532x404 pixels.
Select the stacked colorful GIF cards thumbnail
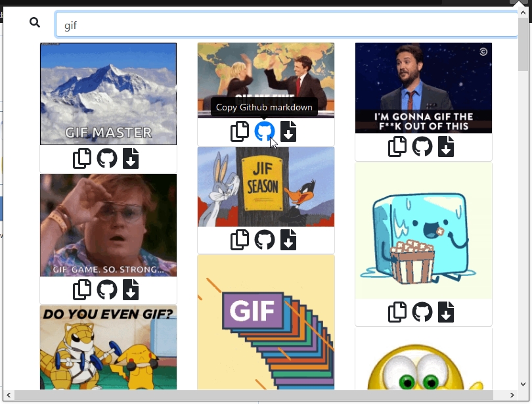[266, 323]
